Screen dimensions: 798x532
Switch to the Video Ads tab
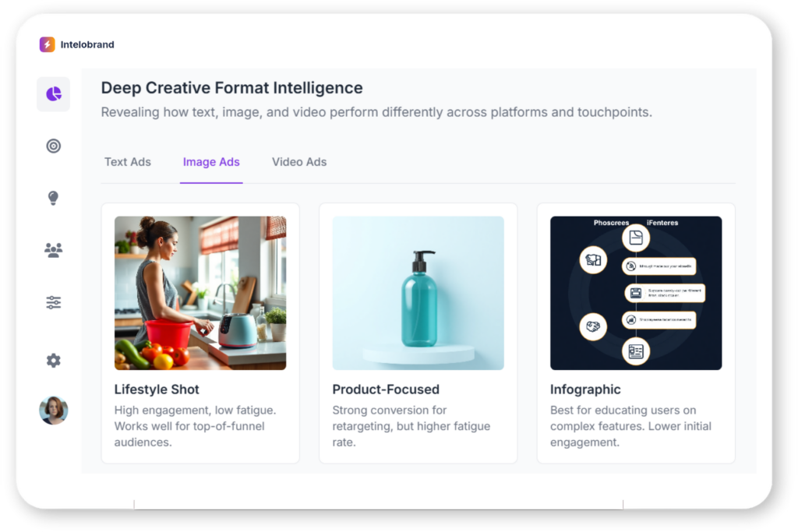point(299,162)
